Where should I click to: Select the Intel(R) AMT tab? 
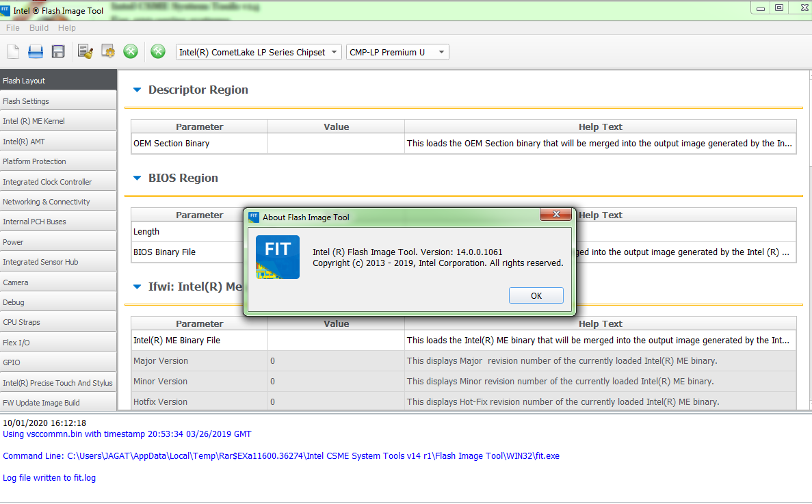point(58,142)
